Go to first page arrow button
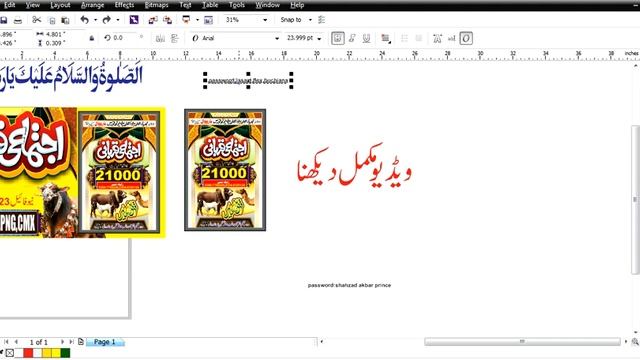Image resolution: width=640 pixels, height=360 pixels. click(x=6, y=342)
